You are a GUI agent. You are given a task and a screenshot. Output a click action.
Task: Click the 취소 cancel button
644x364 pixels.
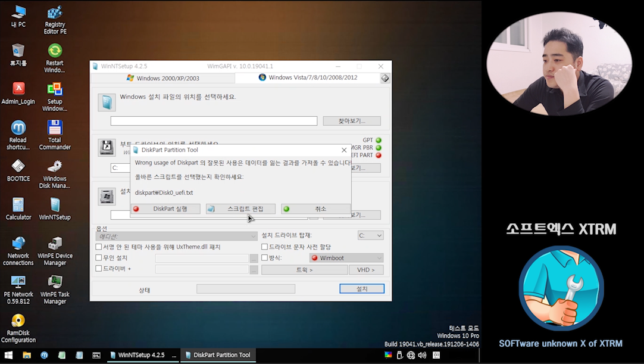(316, 209)
